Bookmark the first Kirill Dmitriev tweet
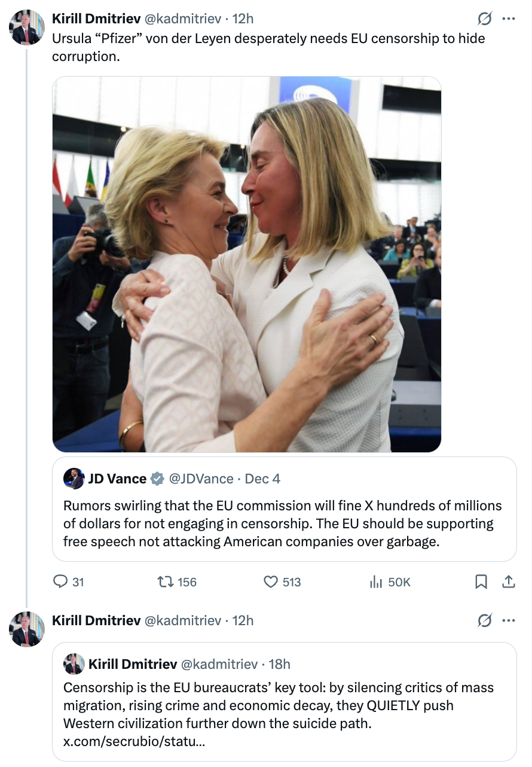 click(481, 582)
